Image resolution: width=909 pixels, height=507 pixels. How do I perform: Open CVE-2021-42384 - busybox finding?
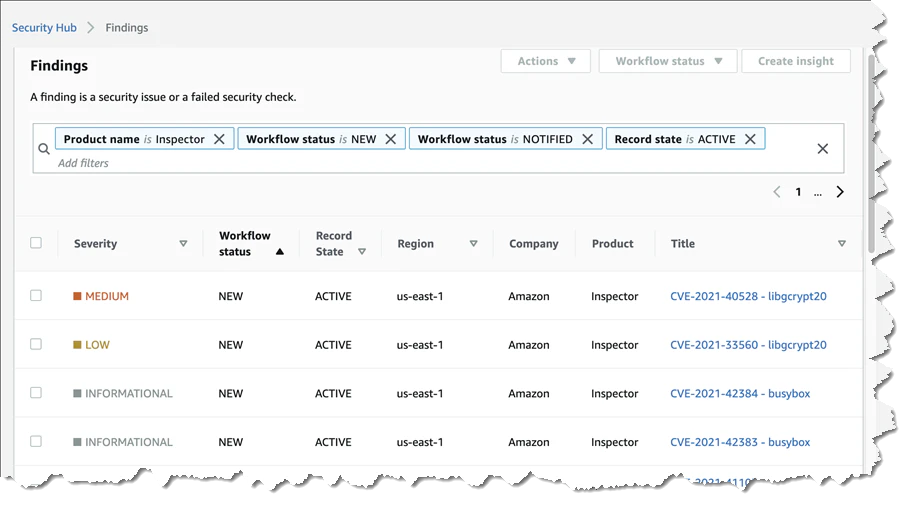pyautogui.click(x=740, y=393)
